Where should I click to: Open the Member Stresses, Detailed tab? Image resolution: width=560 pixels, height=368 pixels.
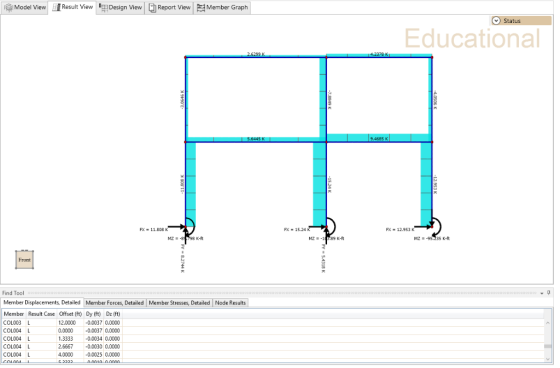click(x=179, y=303)
